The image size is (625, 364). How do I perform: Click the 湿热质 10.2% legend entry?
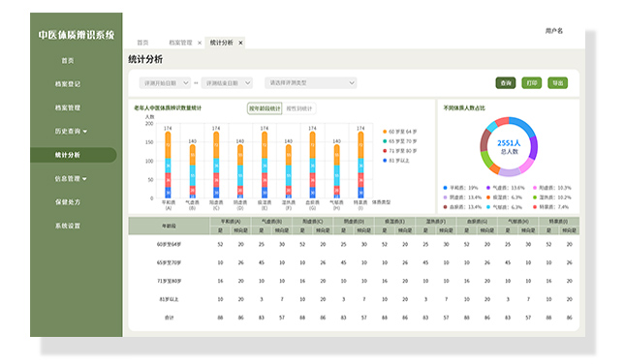[552, 197]
